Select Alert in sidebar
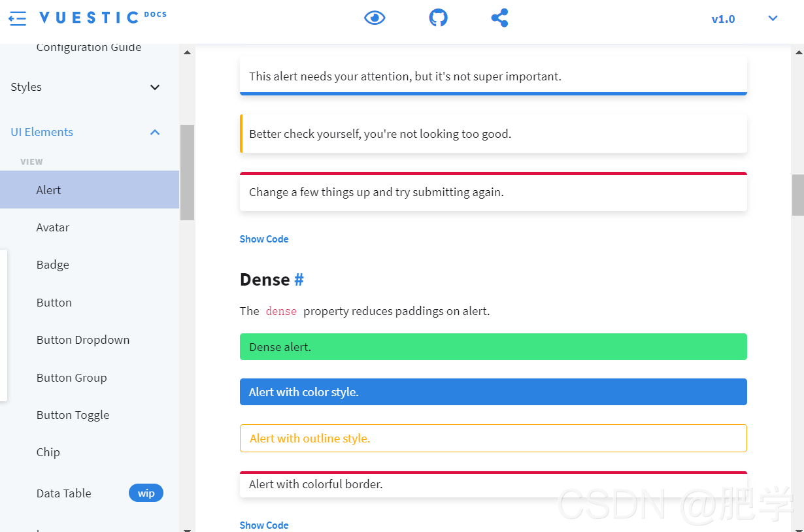 [x=90, y=190]
